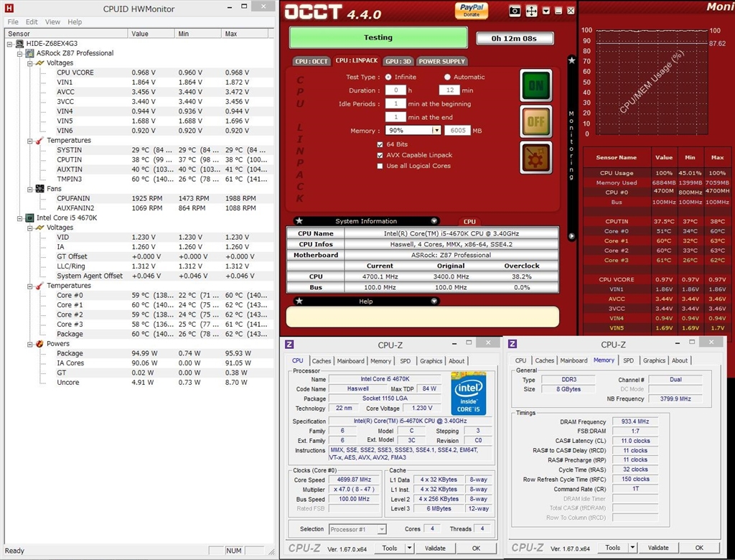735x560 pixels.
Task: Collapse the Intel Core i5 4670K tree node
Action: (19, 218)
